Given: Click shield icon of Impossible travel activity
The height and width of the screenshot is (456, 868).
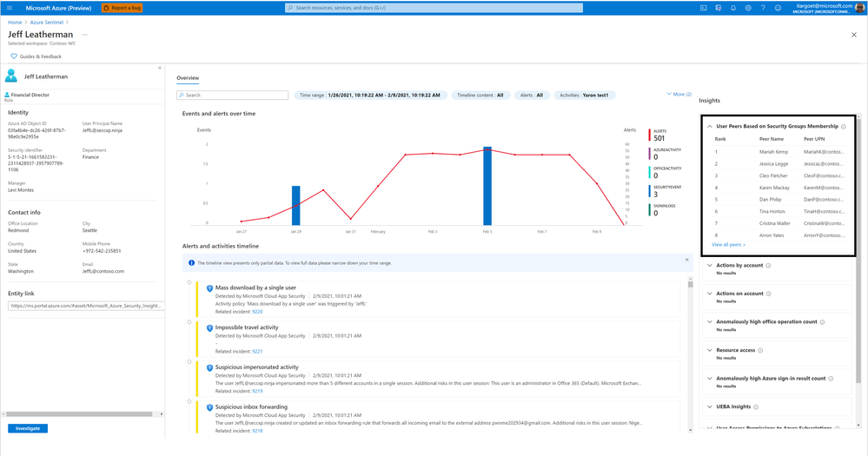Looking at the screenshot, I should (209, 328).
